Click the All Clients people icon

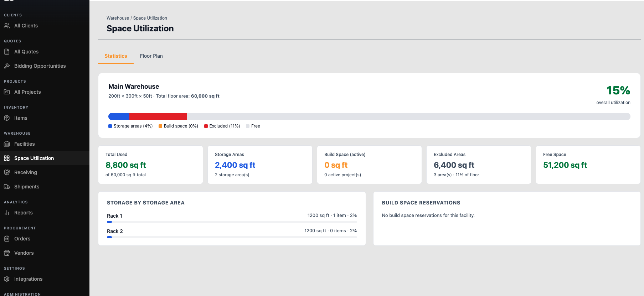pyautogui.click(x=7, y=26)
